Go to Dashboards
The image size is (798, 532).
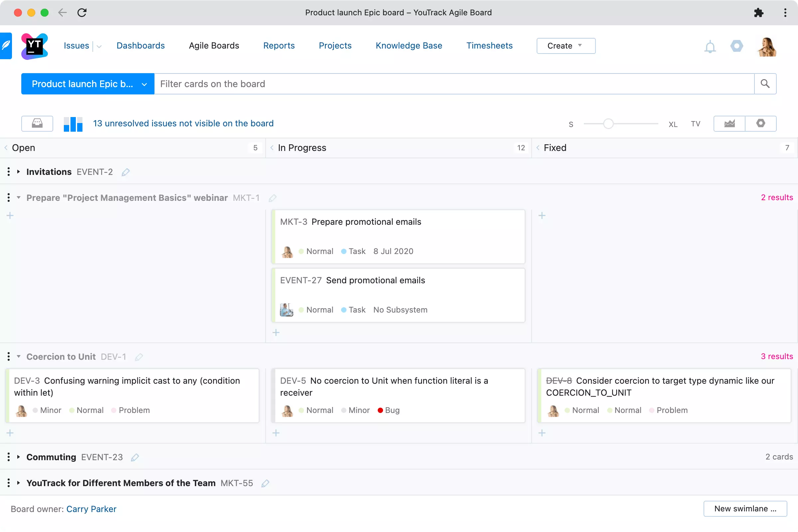point(140,46)
